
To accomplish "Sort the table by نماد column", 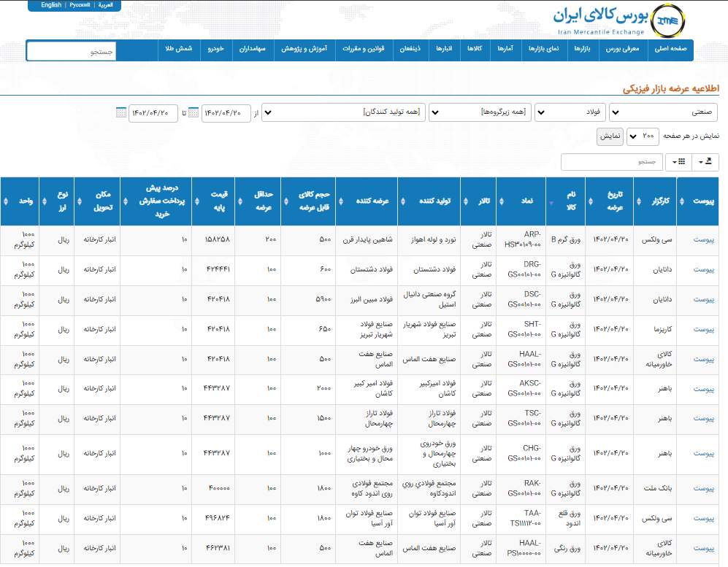I will [521, 201].
